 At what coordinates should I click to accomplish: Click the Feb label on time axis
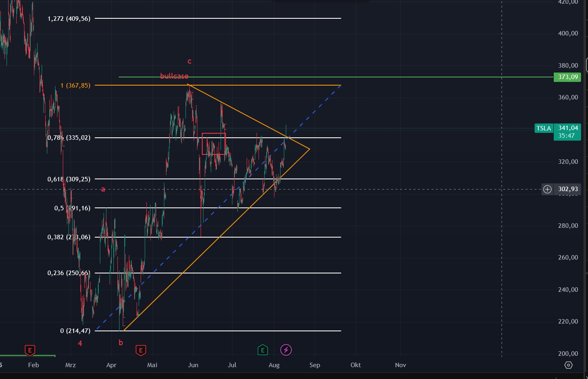(33, 365)
